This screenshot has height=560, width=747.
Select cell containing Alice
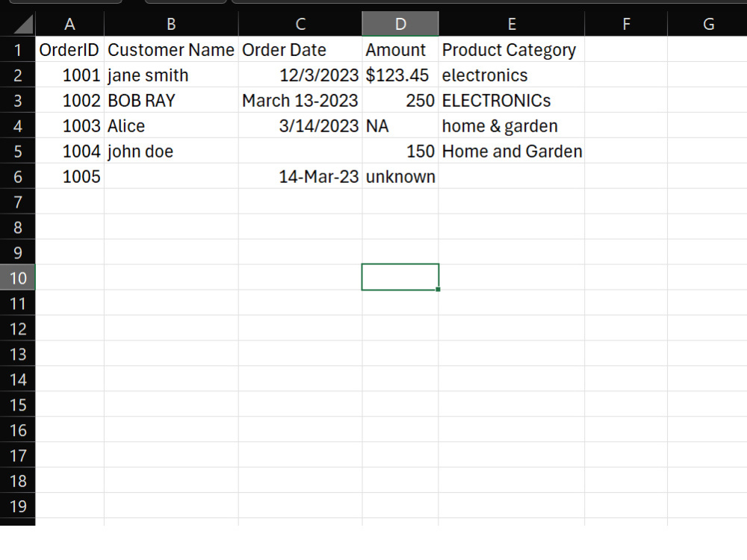pos(171,125)
